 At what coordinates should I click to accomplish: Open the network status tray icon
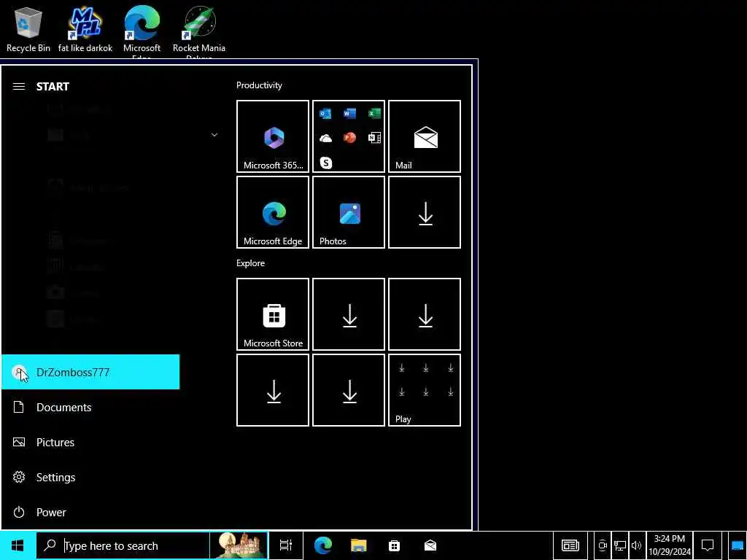click(x=620, y=545)
